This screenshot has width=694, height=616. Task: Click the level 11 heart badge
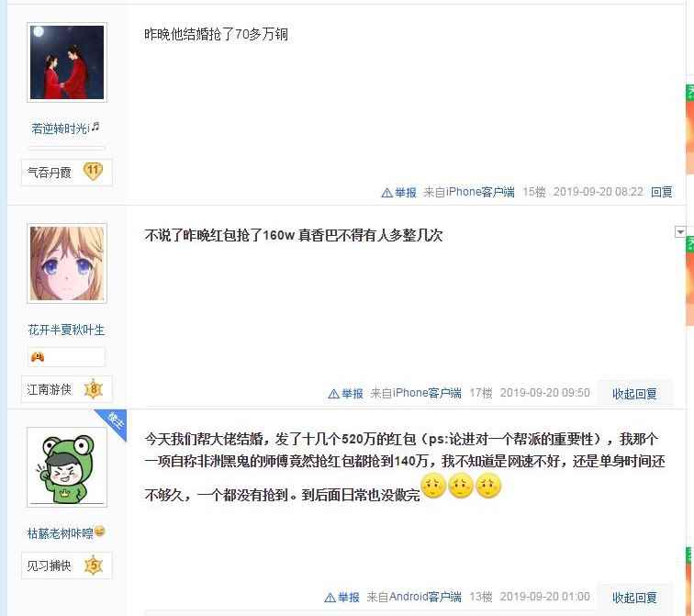[x=93, y=172]
